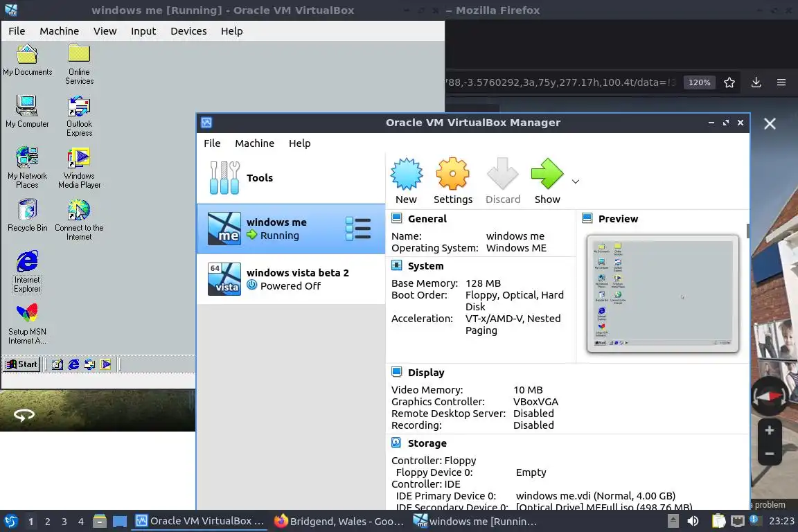Click the System section header
This screenshot has width=798, height=532.
coord(425,266)
